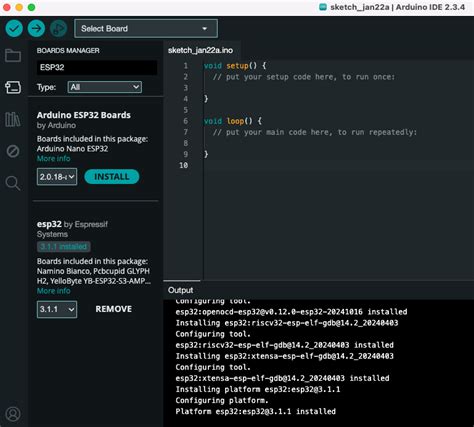Open More info link under Arduino Nano ESP32
Image resolution: width=474 pixels, height=427 pixels.
[54, 159]
